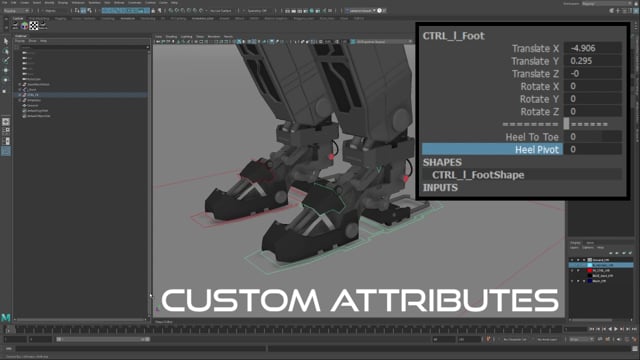Open the No Anim Layer dropdown

pos(547,339)
